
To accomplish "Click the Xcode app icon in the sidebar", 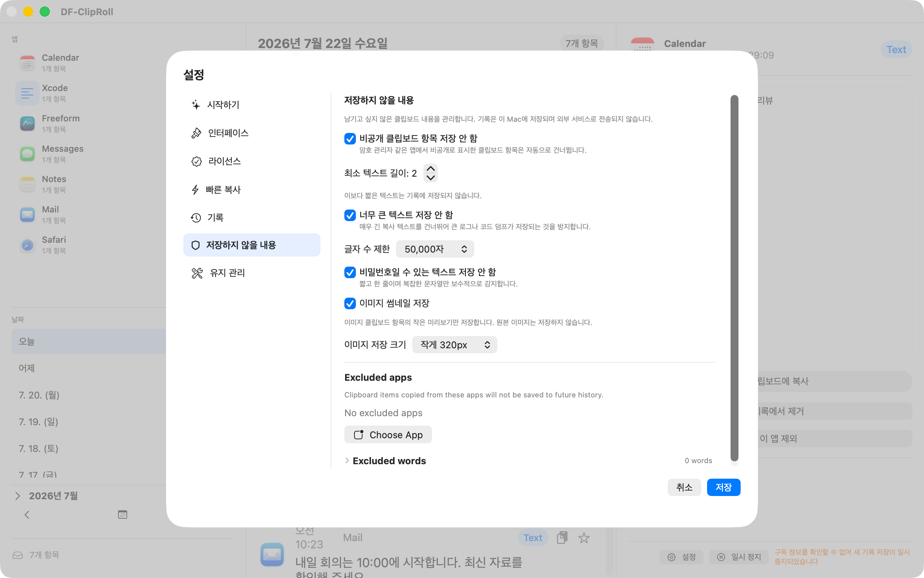I will [27, 93].
